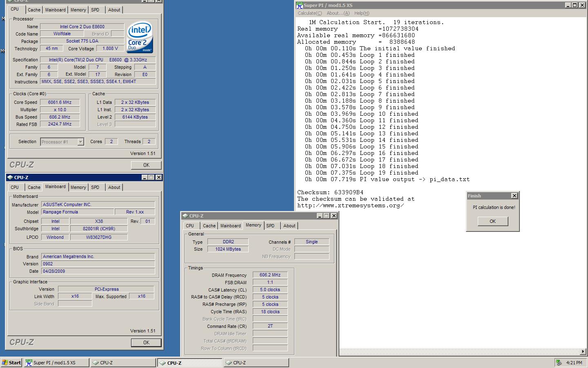Open SPD tab in the top CPU-Z window
Image resolution: width=588 pixels, height=368 pixels.
(x=95, y=10)
